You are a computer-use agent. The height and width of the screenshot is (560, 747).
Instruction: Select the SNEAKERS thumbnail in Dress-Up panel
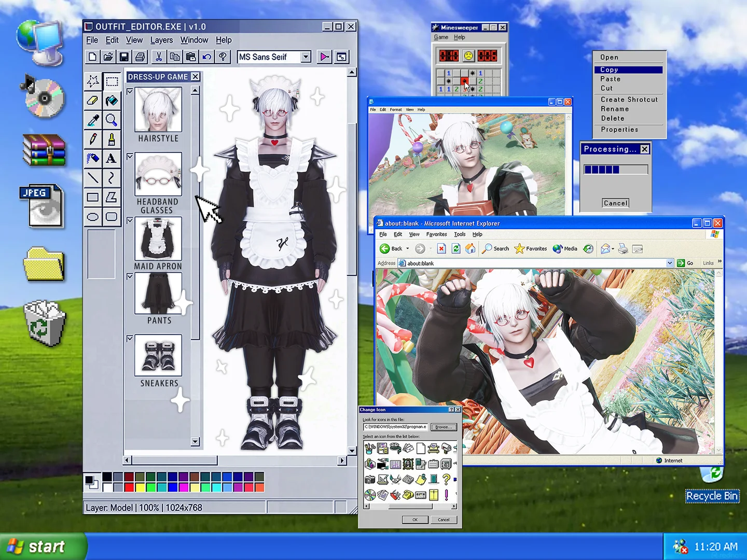point(158,355)
